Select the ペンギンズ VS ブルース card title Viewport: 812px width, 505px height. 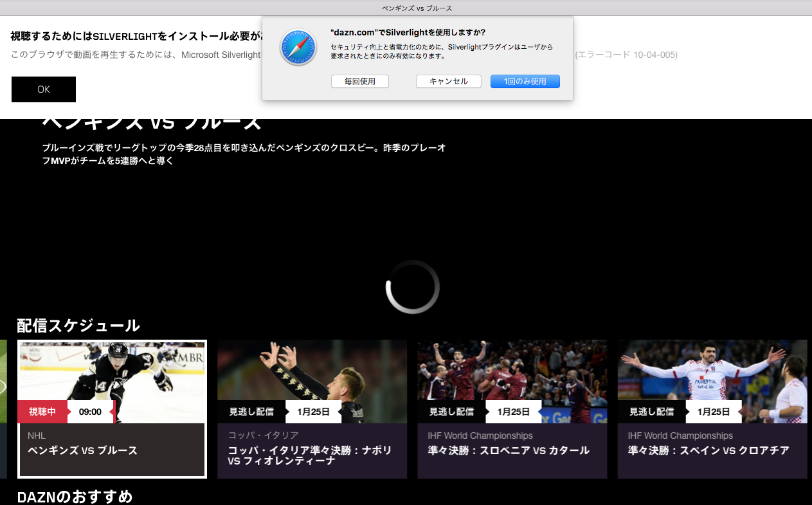tap(83, 450)
